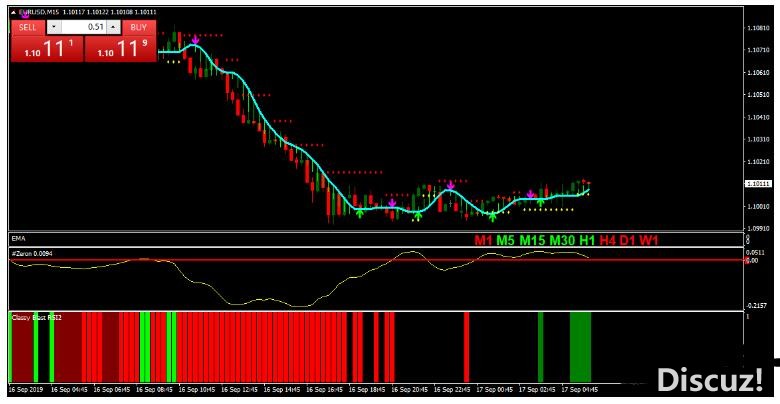The width and height of the screenshot is (780, 404).
Task: Click the red BUY button
Action: tap(139, 27)
